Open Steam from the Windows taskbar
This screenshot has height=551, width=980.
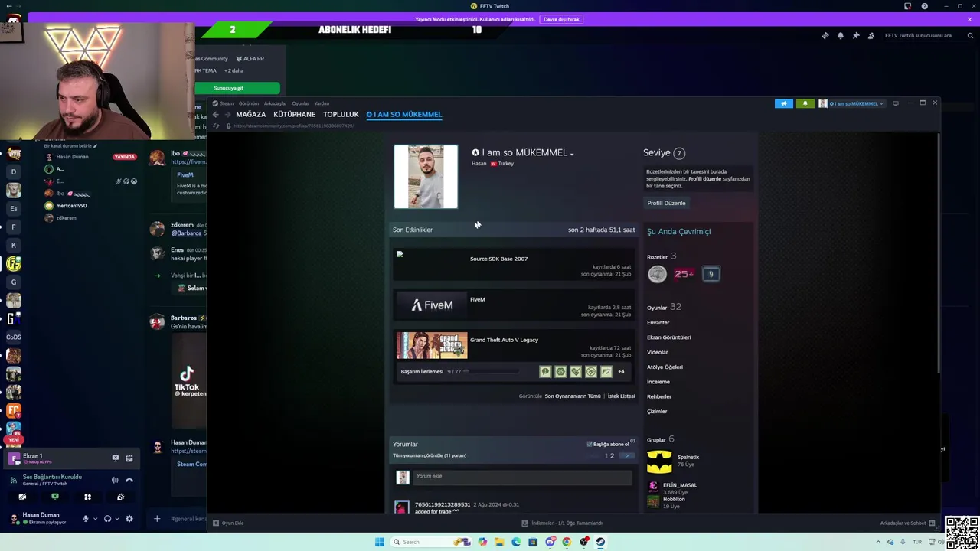click(x=601, y=542)
